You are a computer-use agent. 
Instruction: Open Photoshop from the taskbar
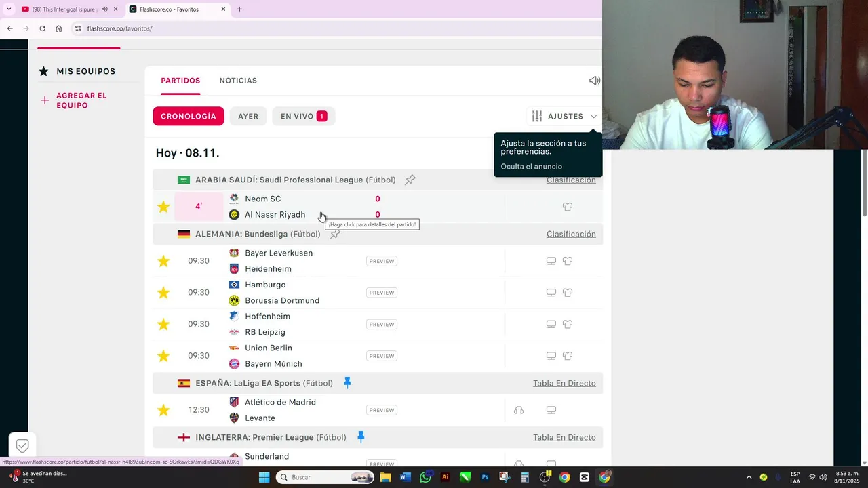pyautogui.click(x=485, y=477)
